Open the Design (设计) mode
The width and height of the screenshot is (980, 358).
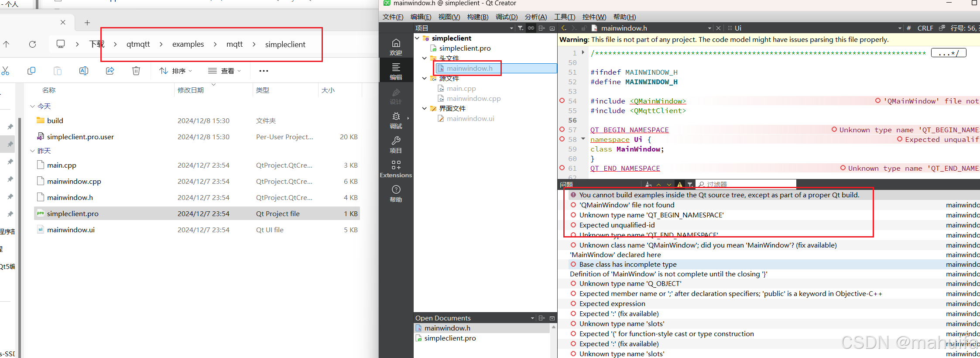point(396,96)
